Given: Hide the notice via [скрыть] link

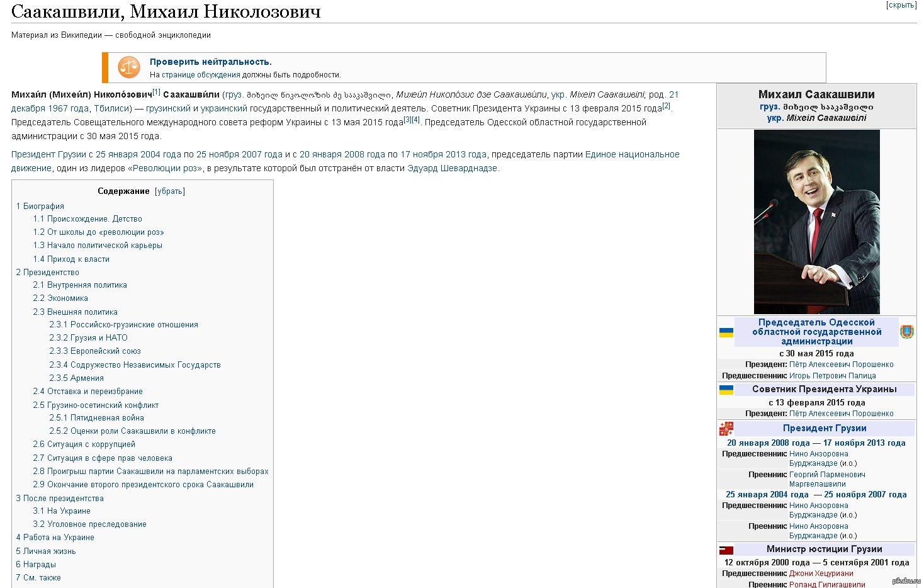Looking at the screenshot, I should click(x=901, y=5).
